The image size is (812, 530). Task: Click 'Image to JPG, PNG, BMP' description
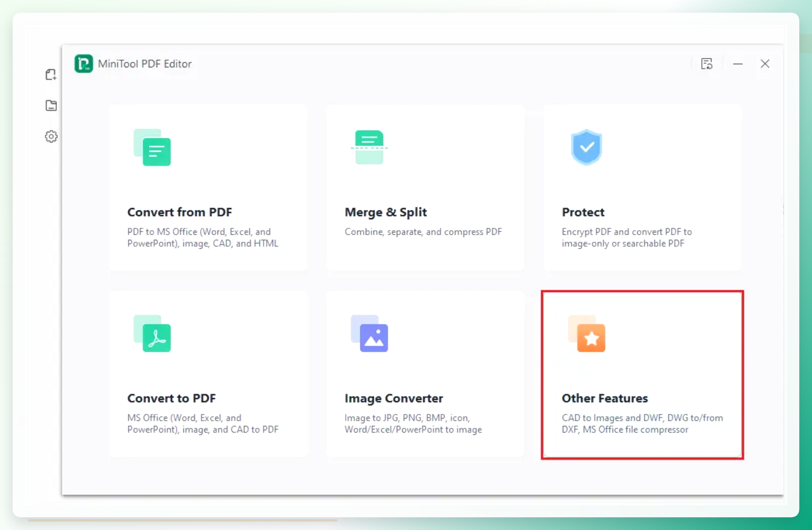click(414, 424)
